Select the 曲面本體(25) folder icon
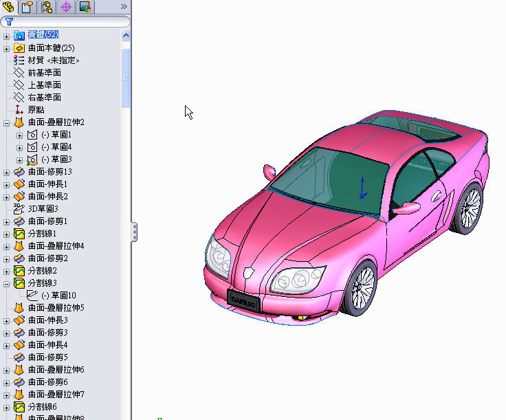Viewport: 506px width, 420px height. pos(19,48)
